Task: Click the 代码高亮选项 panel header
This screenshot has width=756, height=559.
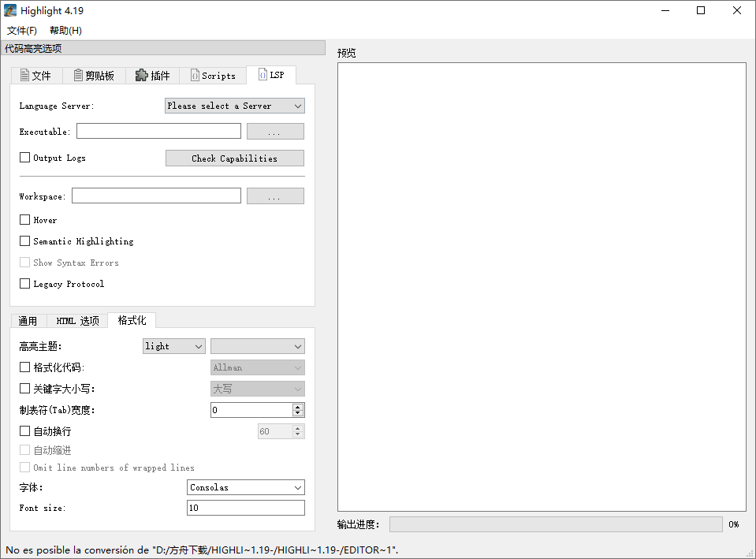Action: pyautogui.click(x=163, y=48)
